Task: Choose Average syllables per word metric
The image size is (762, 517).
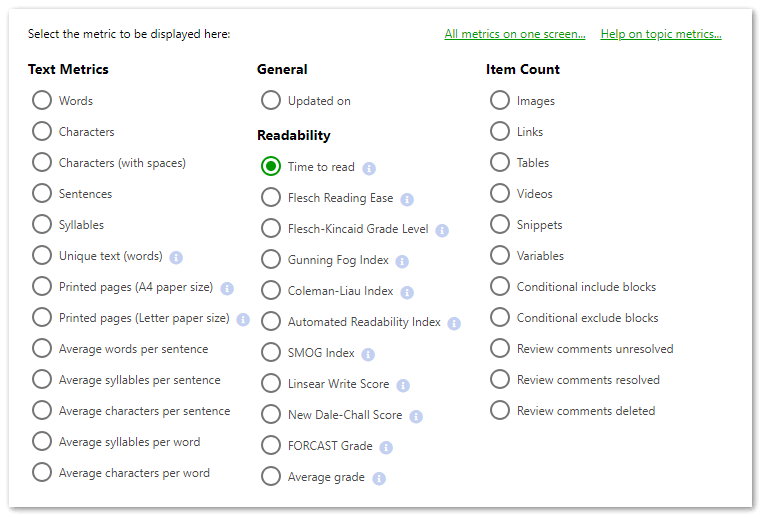Action: click(42, 441)
